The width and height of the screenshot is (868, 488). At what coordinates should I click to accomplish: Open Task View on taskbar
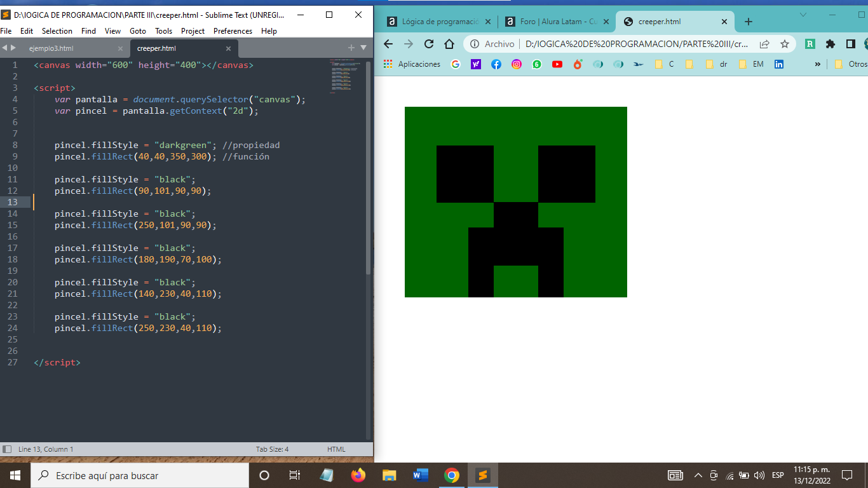click(295, 475)
